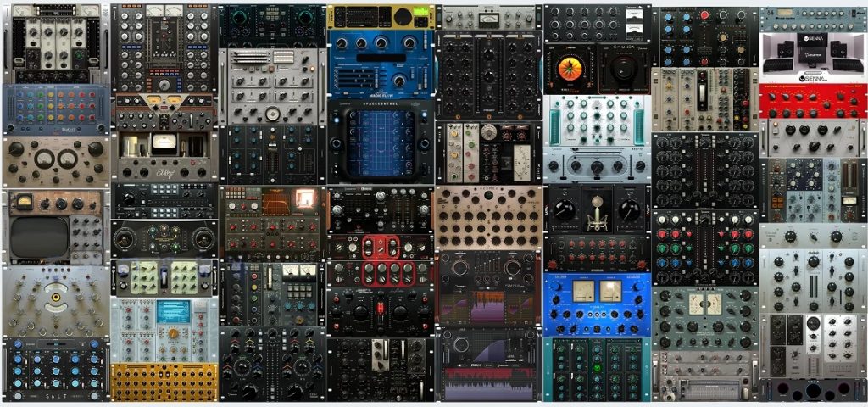Select the yellow-trimmed synth plugin at top
868x407 pixels.
click(380, 16)
